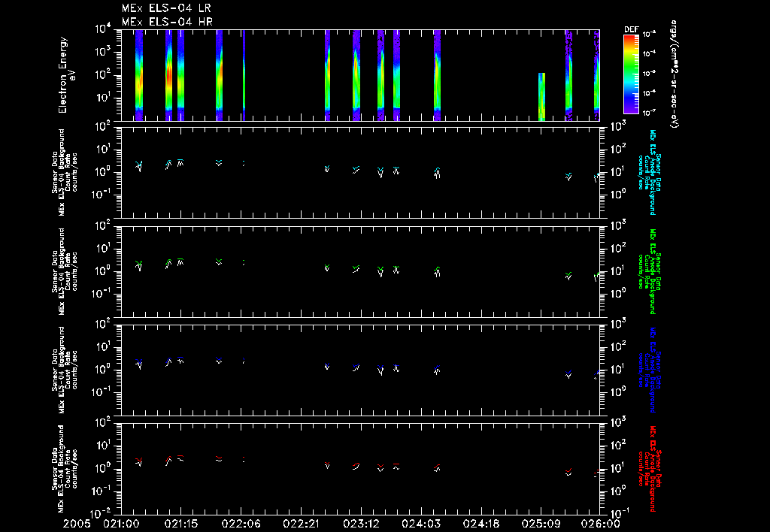Click the "021:15" time tick label
This screenshot has height=532, width=770.
coord(180,524)
